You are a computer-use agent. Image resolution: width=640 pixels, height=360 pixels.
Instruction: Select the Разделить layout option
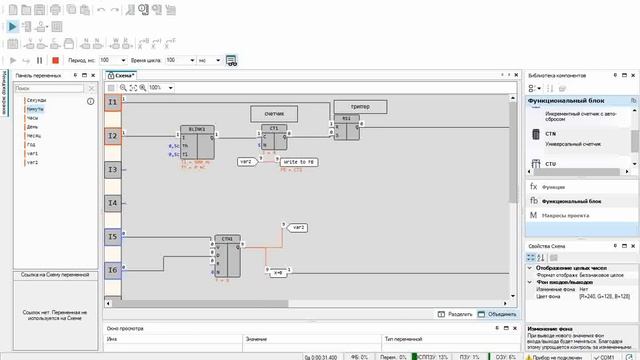tap(455, 314)
